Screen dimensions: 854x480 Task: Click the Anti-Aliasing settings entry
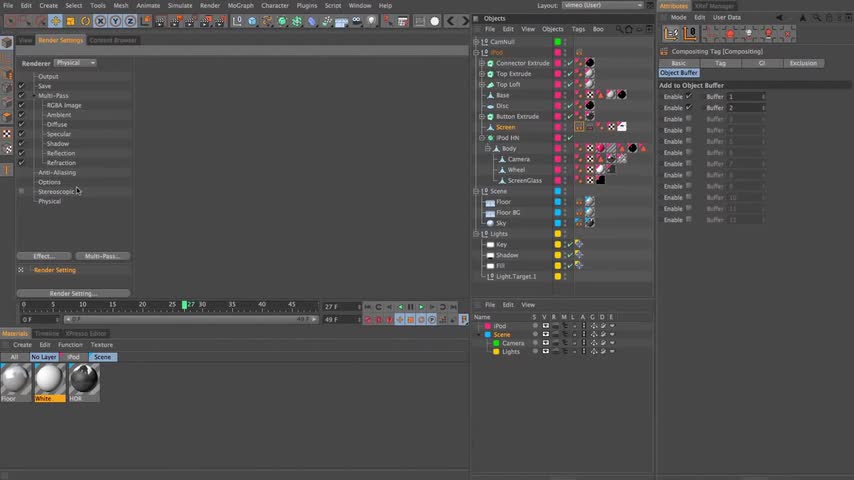57,173
